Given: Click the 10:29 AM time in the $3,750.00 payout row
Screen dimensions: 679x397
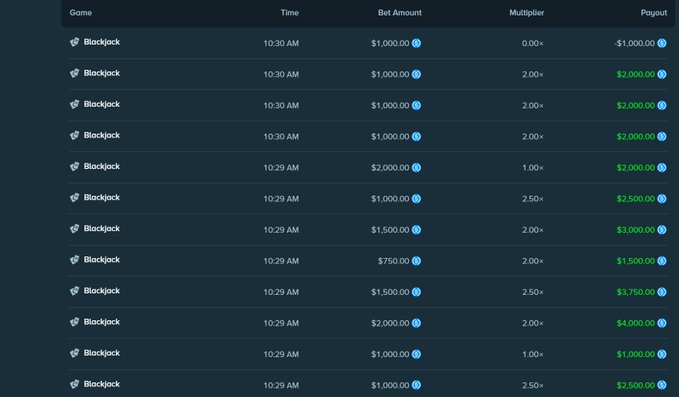Looking at the screenshot, I should [281, 292].
